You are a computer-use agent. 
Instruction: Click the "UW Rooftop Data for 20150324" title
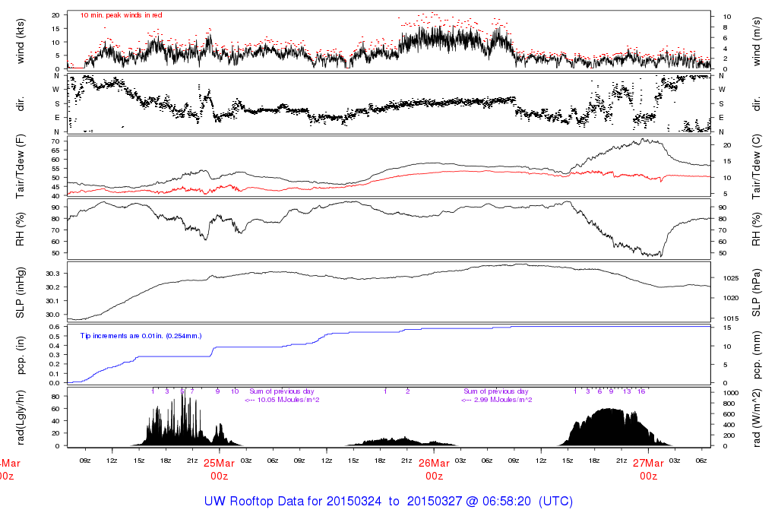click(x=293, y=502)
